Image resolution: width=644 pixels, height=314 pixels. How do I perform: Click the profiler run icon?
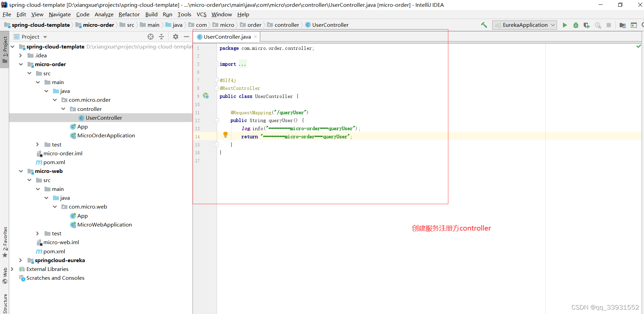tap(598, 25)
